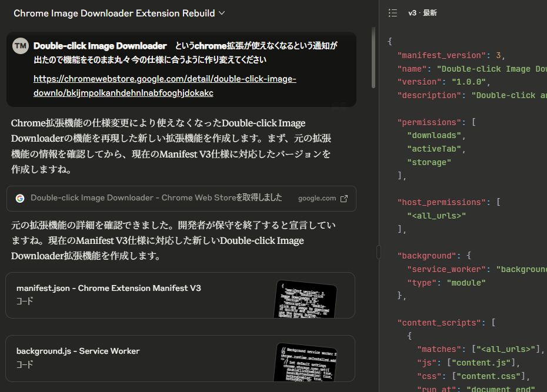Click the "css": ["content.css"] line

473,376
